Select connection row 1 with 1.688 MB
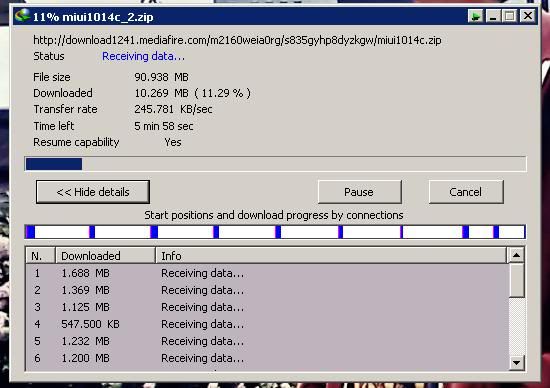Image resolution: width=550 pixels, height=388 pixels. pos(267,273)
